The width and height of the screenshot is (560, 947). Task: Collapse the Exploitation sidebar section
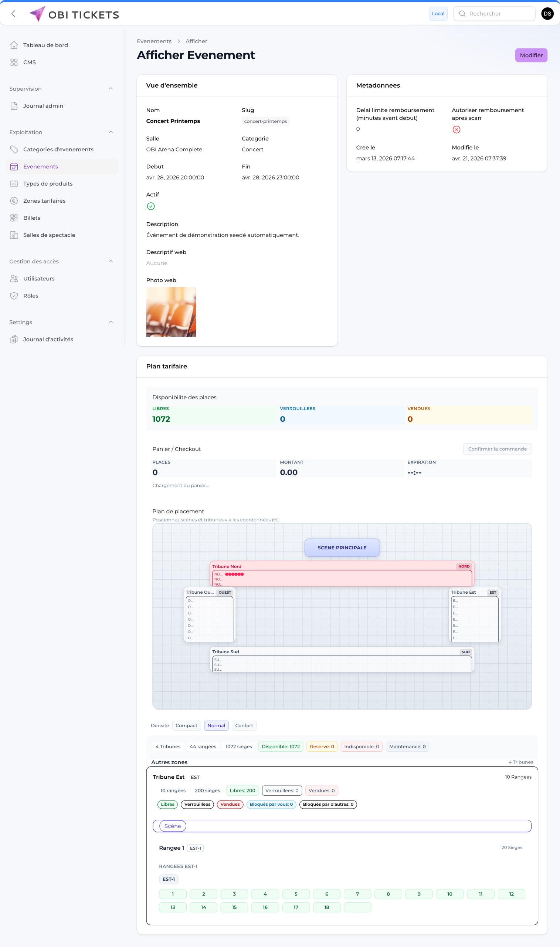point(111,132)
